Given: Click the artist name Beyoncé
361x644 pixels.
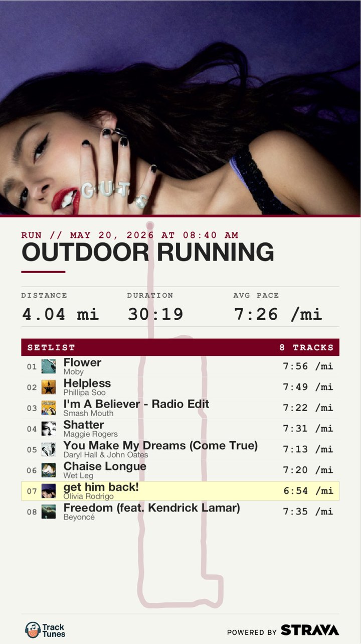Looking at the screenshot, I should coord(79,517).
